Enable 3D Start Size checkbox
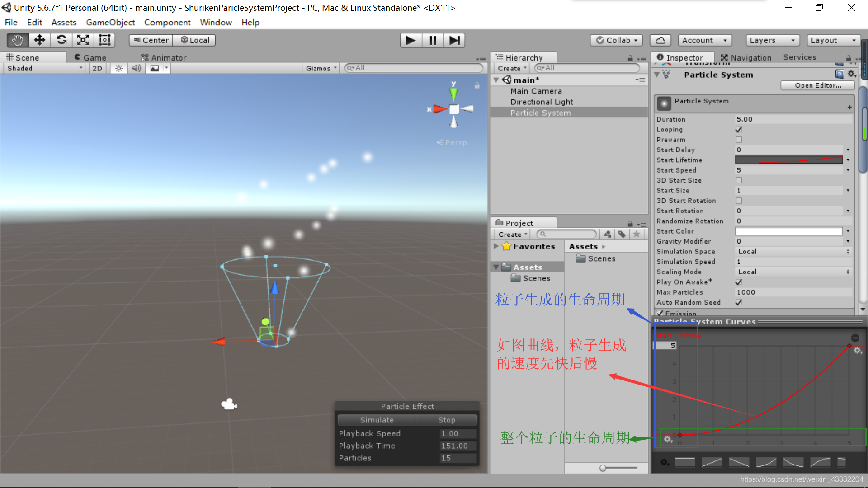This screenshot has width=868, height=488. click(739, 180)
